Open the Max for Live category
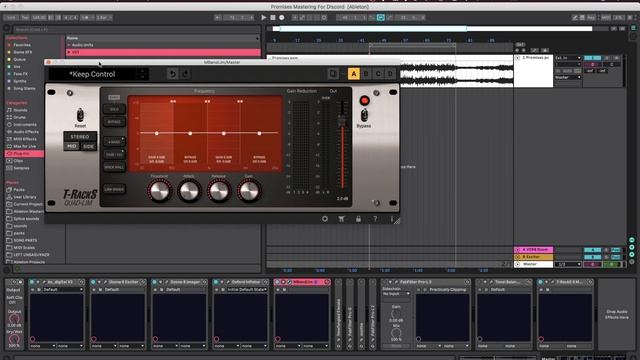The image size is (640, 360). [24, 147]
